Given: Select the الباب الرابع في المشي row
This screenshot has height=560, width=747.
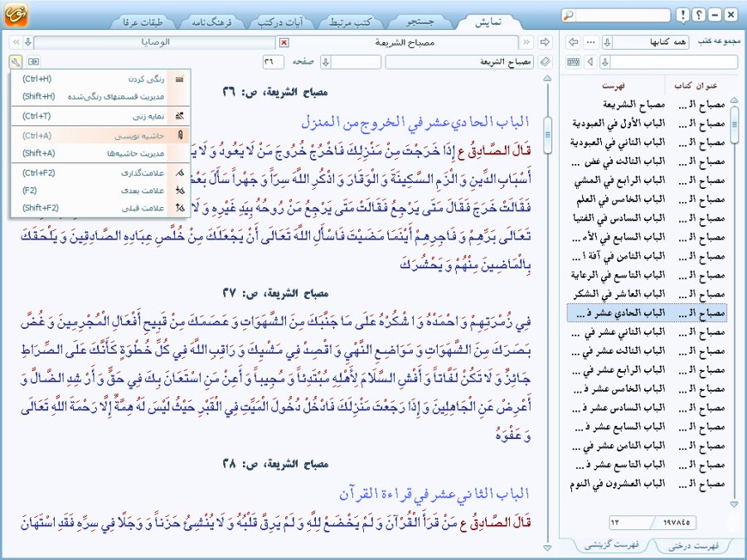Looking at the screenshot, I should (x=647, y=181).
